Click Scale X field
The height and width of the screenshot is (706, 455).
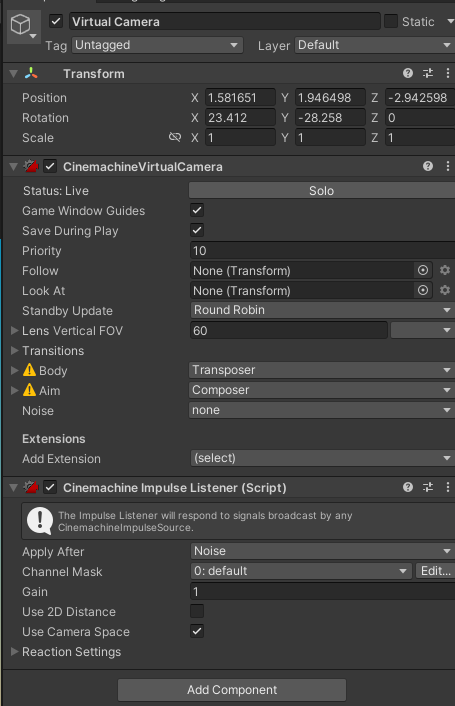coord(240,137)
